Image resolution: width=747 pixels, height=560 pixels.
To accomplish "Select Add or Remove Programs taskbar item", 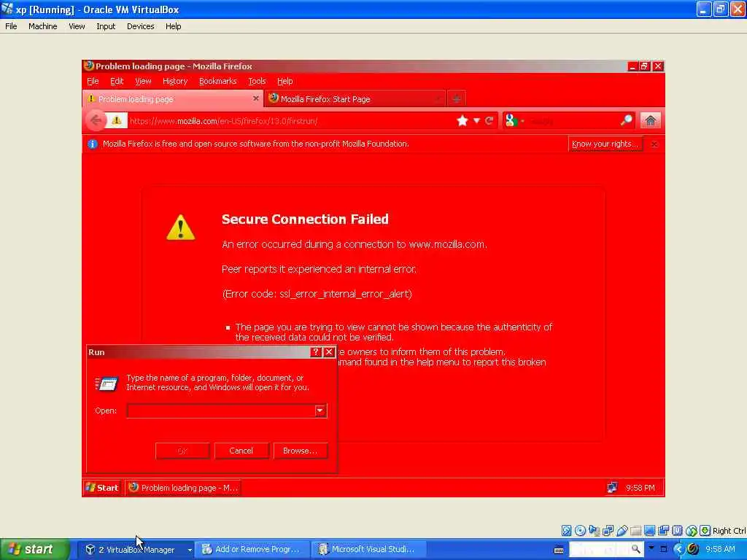I will [x=252, y=550].
